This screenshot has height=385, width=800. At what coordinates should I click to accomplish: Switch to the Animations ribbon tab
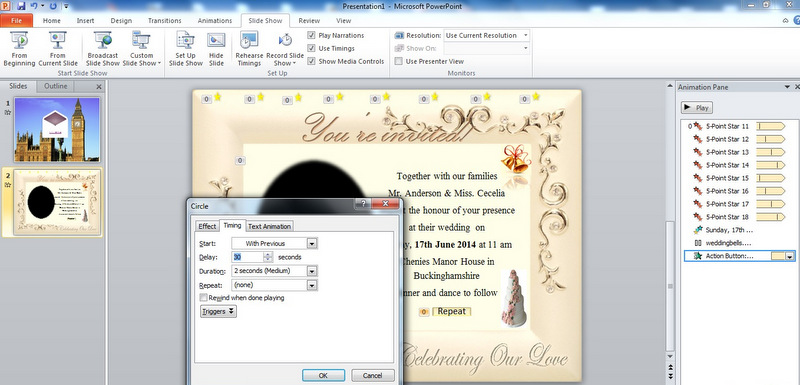(x=214, y=21)
